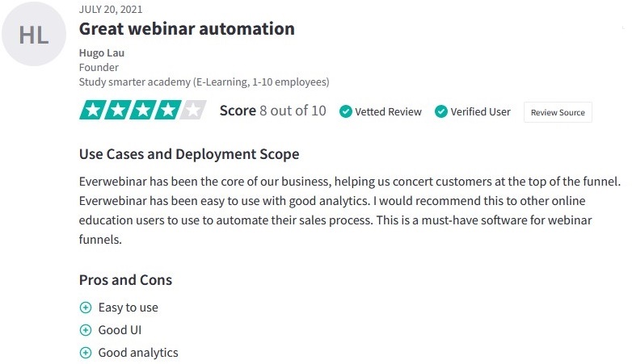Screen dimensions: 632x364
Task: Click the Verified User checkmark icon
Action: (x=441, y=111)
